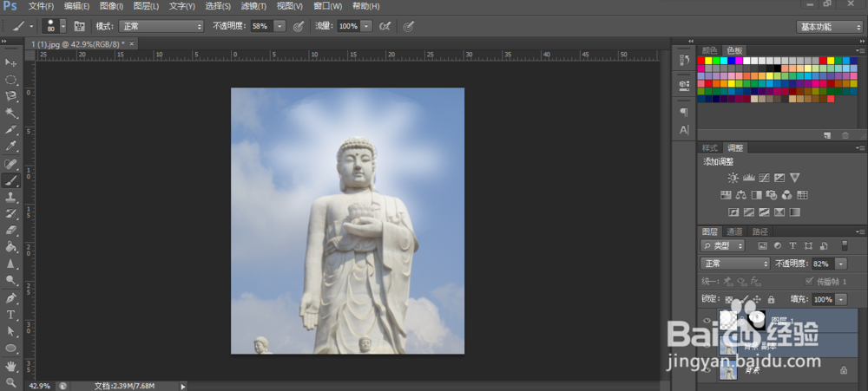868x391 pixels.
Task: Open the brush 模式 blend mode dropdown
Action: click(x=161, y=26)
